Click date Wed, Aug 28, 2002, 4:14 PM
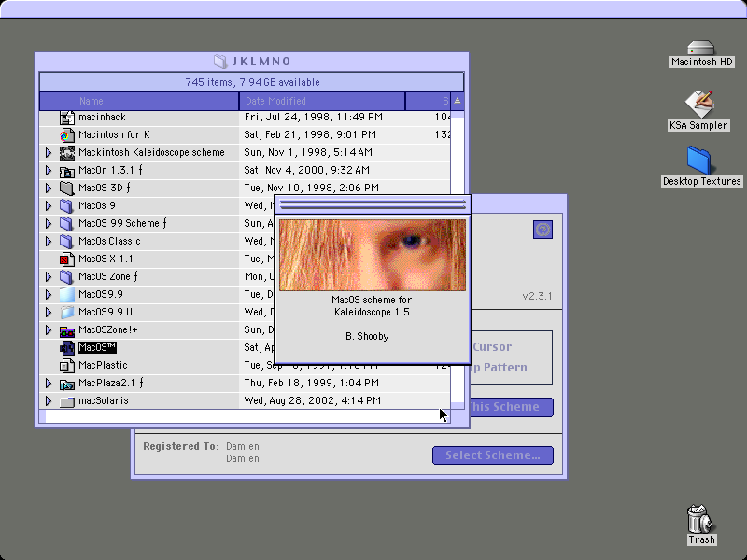The width and height of the screenshot is (747, 560). pos(313,400)
